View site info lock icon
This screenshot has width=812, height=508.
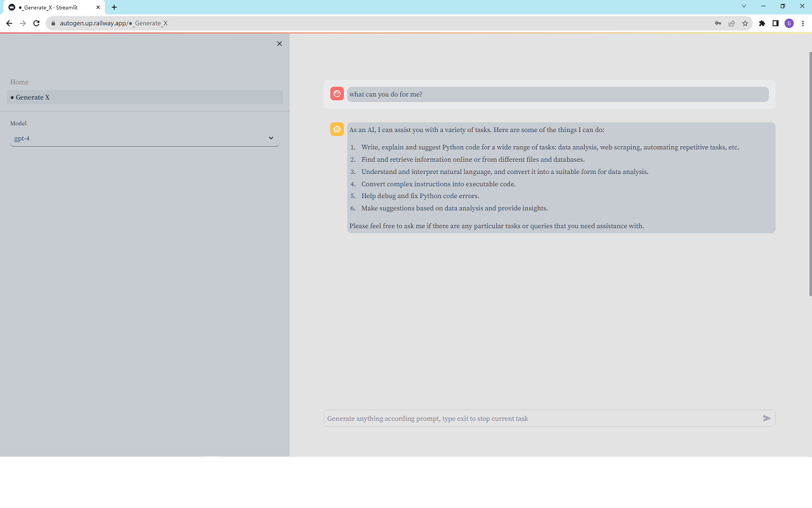54,23
